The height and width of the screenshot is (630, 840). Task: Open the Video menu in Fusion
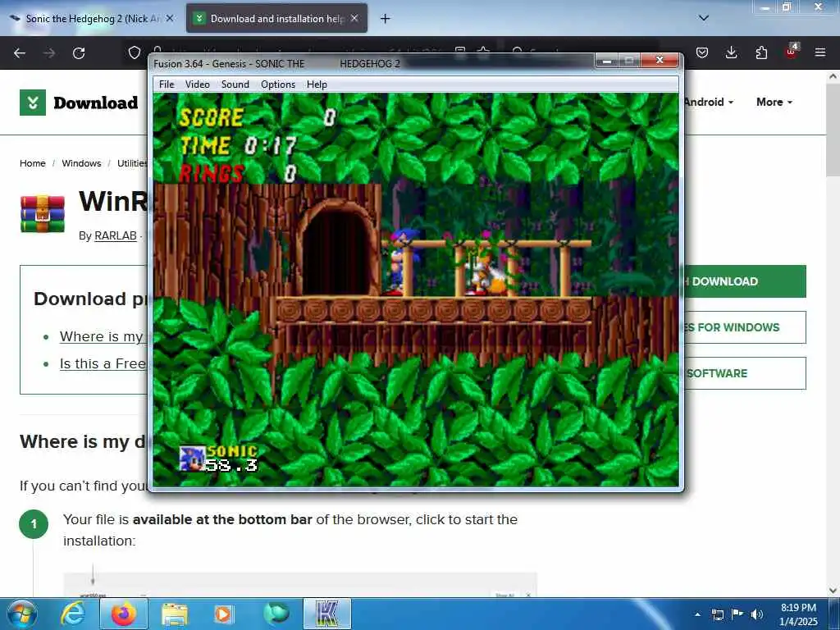click(197, 84)
